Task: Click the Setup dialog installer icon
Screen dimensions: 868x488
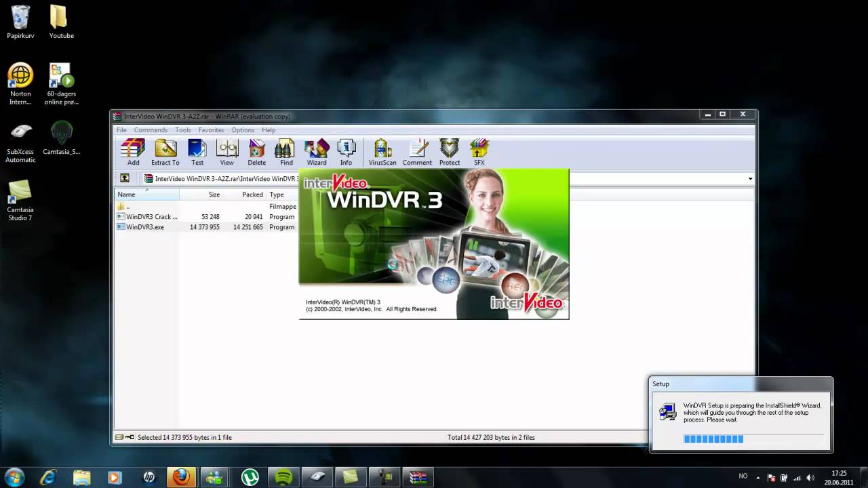Action: (668, 411)
